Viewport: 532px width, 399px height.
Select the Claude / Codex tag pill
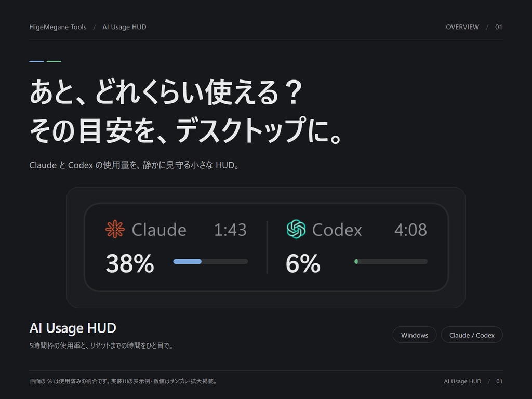[x=472, y=335]
